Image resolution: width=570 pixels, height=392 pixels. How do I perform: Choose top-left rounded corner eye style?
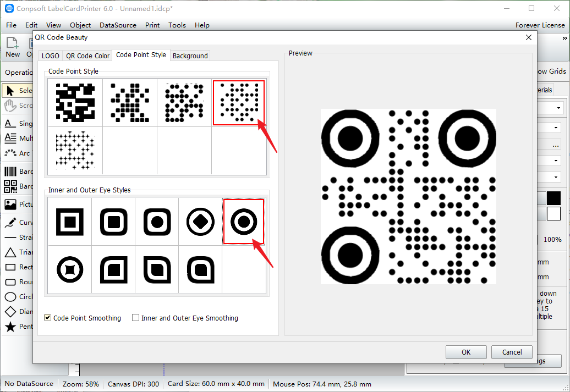pyautogui.click(x=113, y=269)
